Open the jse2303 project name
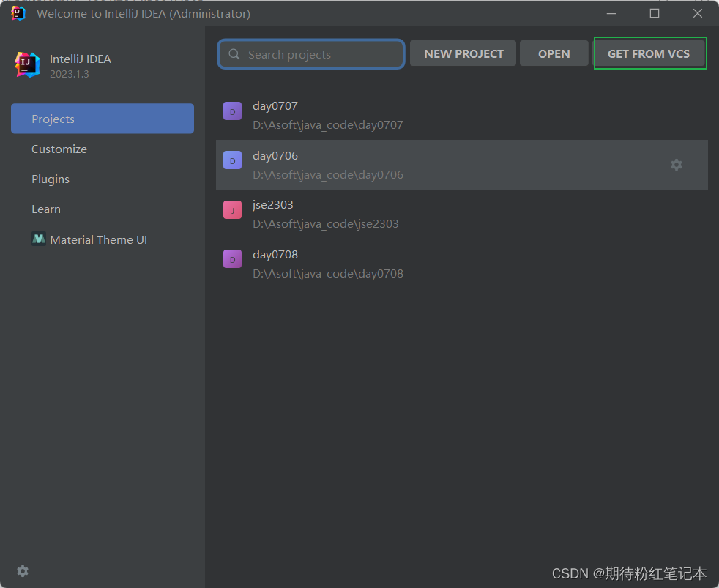Viewport: 719px width, 588px height. (x=273, y=204)
